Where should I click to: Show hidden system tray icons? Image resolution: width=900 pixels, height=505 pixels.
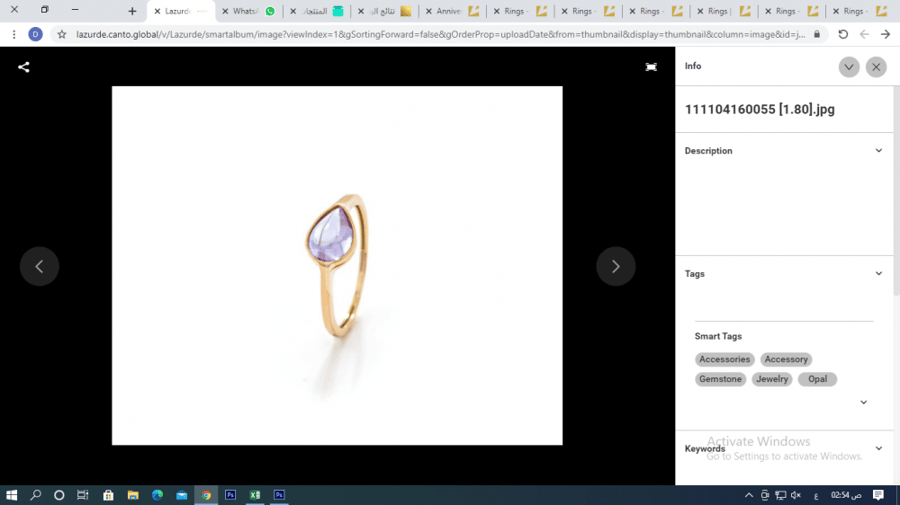point(748,495)
